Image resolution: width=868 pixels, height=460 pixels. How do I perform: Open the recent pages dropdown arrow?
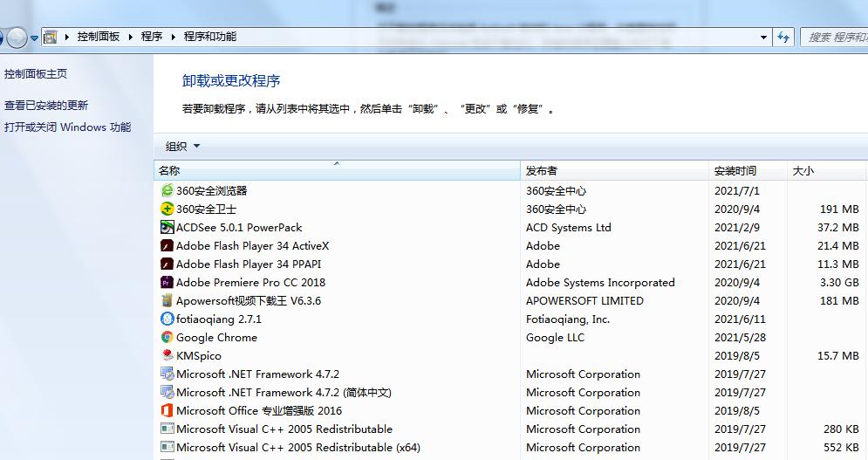pyautogui.click(x=34, y=38)
